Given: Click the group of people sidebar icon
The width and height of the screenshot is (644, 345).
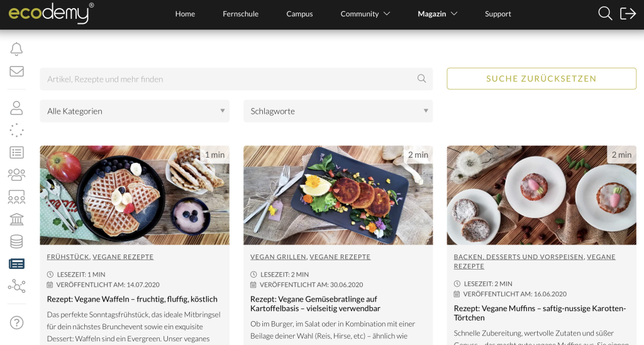Looking at the screenshot, I should pos(16,174).
